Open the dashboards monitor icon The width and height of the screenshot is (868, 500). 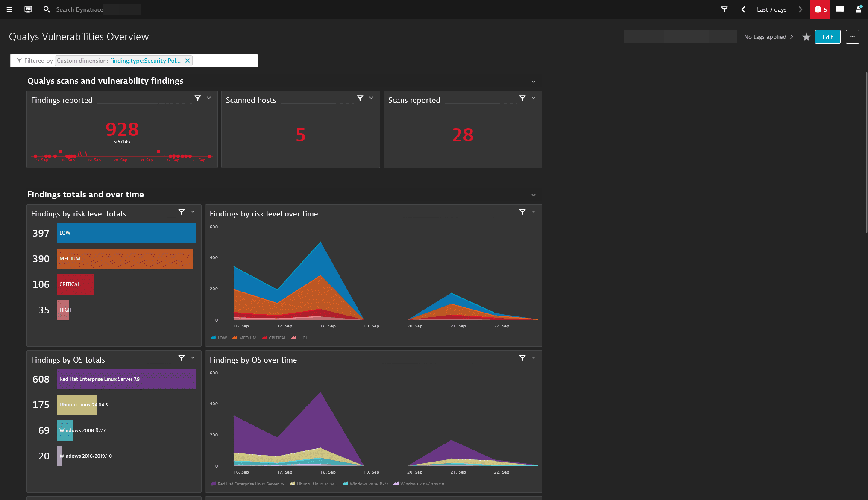28,9
